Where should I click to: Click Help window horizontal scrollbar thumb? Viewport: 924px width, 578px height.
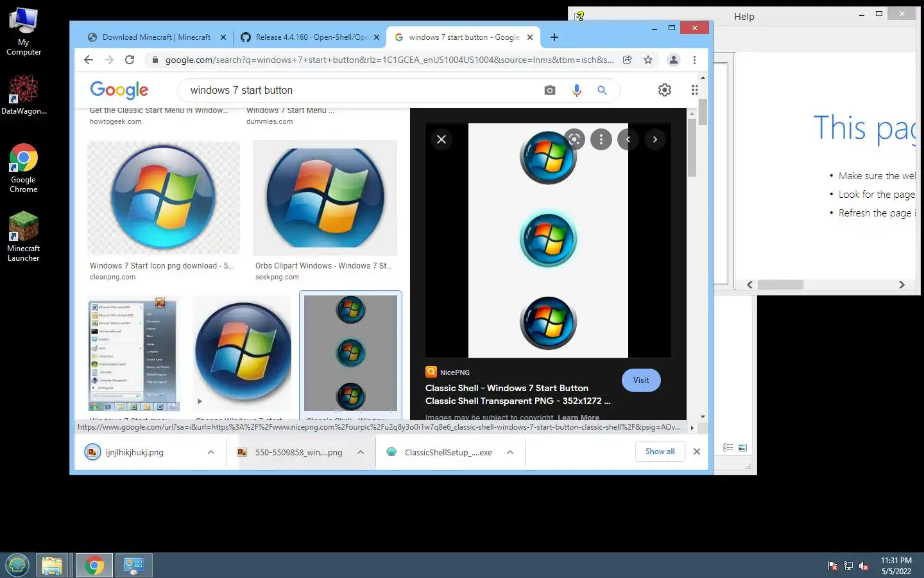point(780,285)
